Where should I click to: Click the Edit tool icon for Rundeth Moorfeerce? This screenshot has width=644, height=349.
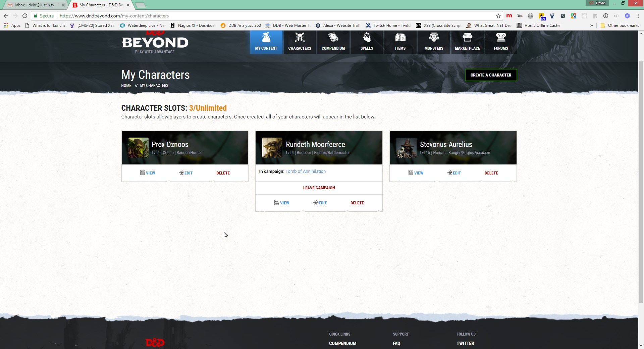click(x=316, y=202)
